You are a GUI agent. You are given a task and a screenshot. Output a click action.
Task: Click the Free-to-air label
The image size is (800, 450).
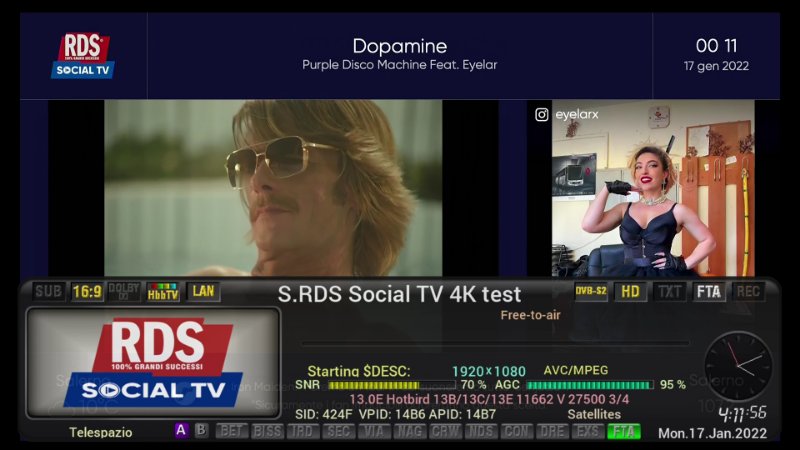pos(530,315)
